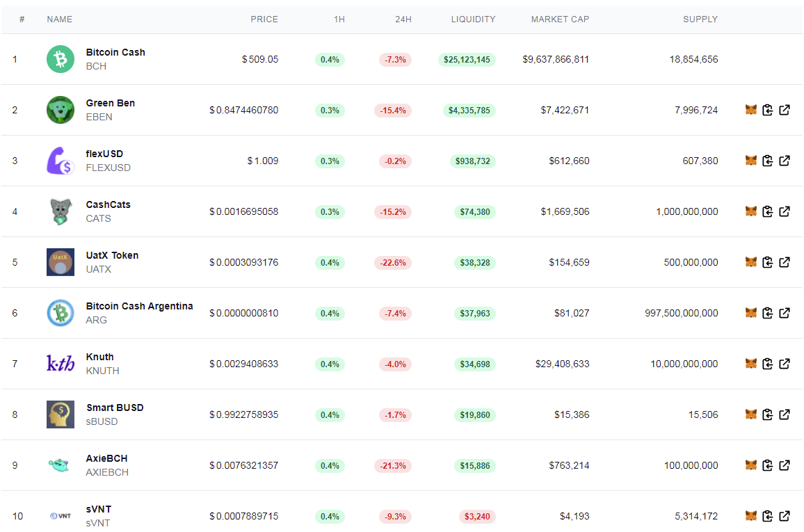Click MetaMask fox icon for UatX Token
The height and width of the screenshot is (532, 804).
coord(750,262)
